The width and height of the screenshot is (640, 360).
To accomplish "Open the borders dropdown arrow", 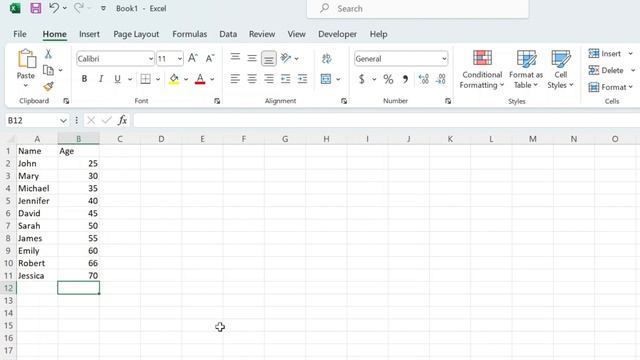I will coord(158,79).
